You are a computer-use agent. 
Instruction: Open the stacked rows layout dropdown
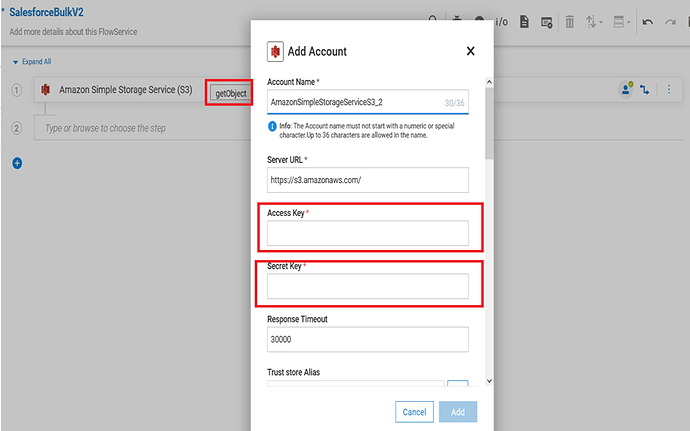point(621,22)
